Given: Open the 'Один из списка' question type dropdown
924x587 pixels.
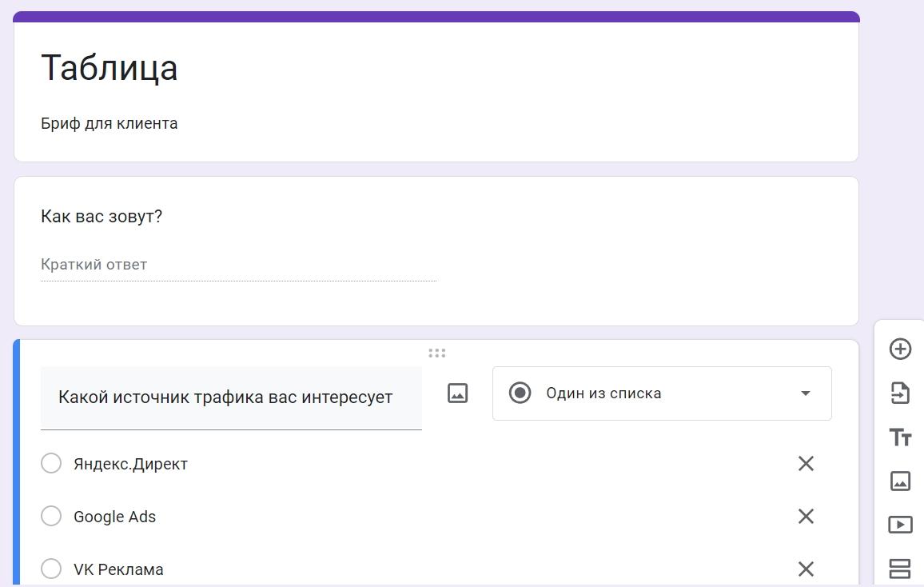Looking at the screenshot, I should pos(662,393).
